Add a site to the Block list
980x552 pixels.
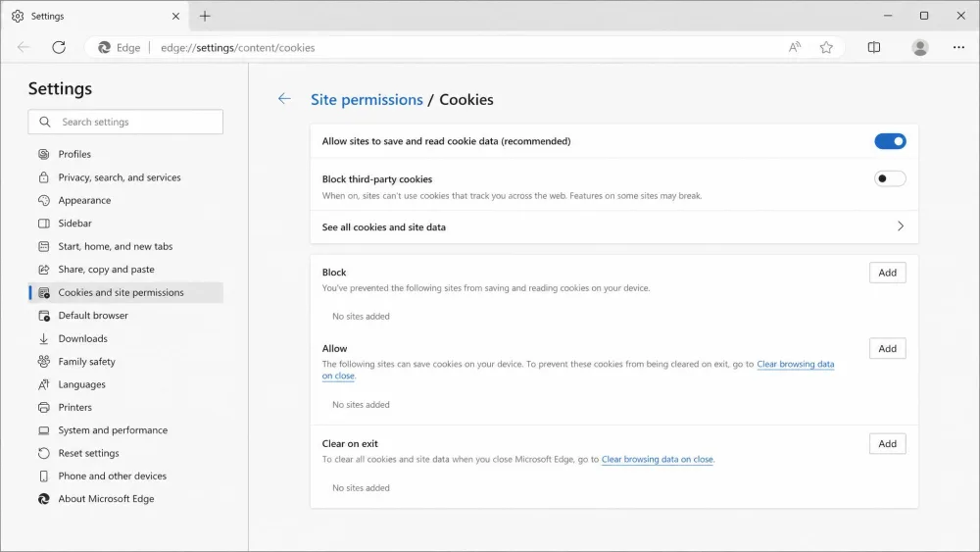point(887,273)
